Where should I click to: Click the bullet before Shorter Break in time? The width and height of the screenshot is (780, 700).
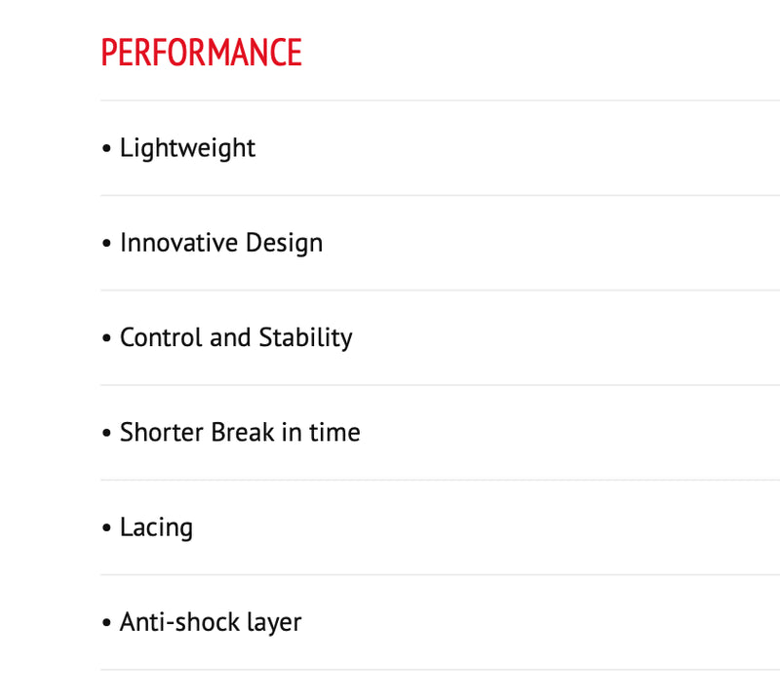coord(106,433)
